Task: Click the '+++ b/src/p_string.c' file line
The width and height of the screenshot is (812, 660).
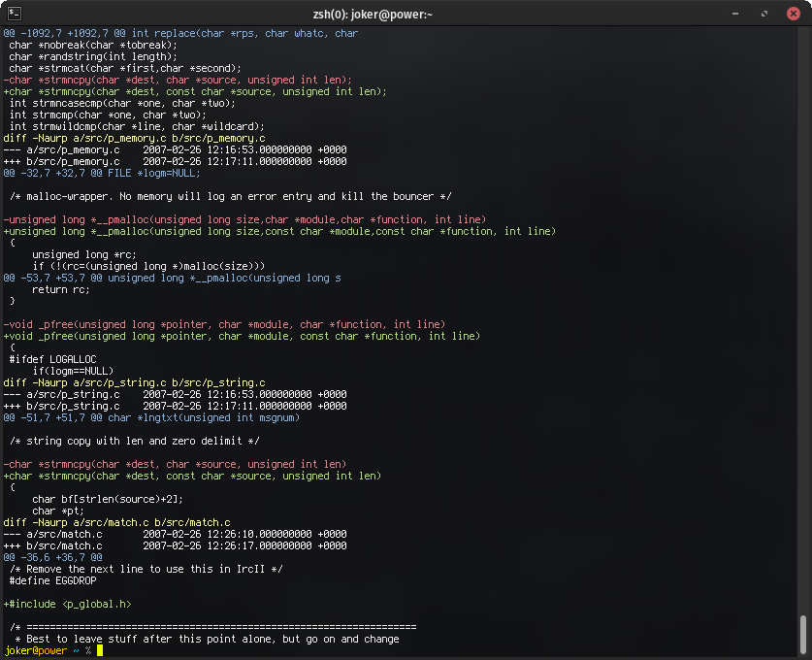Action: tap(175, 406)
